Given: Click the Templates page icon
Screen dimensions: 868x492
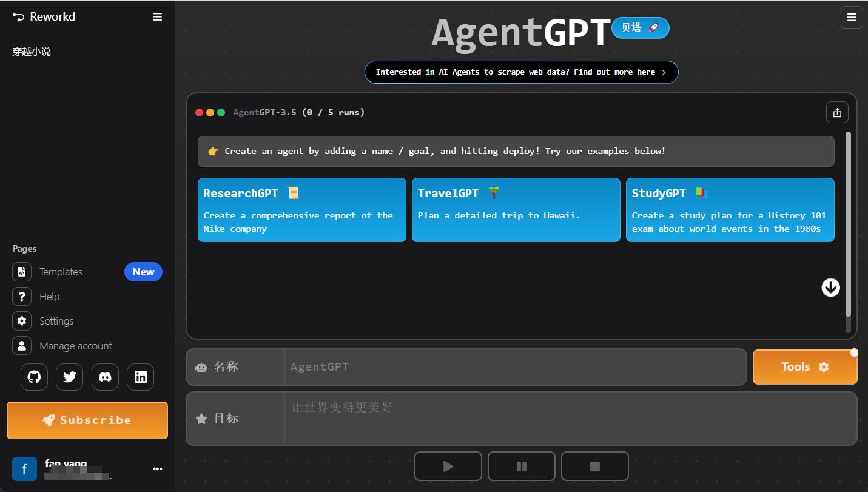Looking at the screenshot, I should pos(22,272).
